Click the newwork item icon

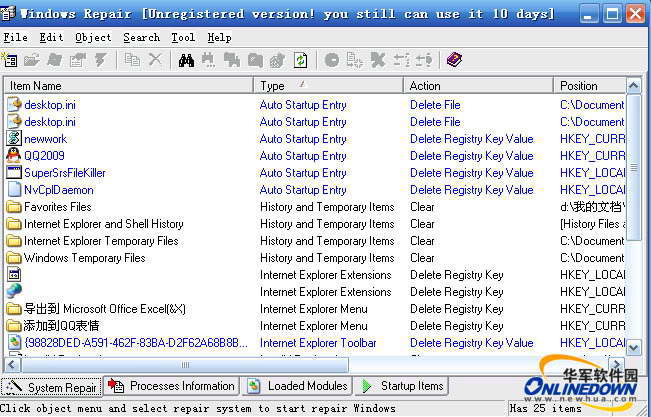coord(14,138)
